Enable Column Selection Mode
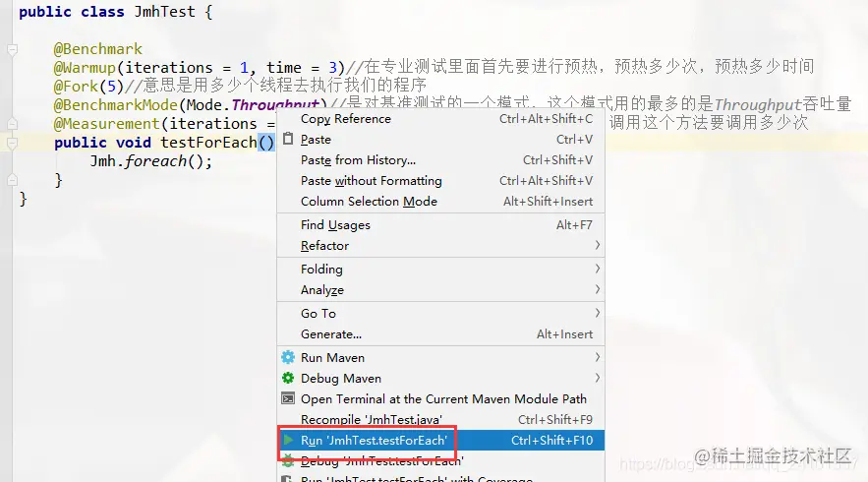Viewport: 868px width, 482px height. [440, 201]
